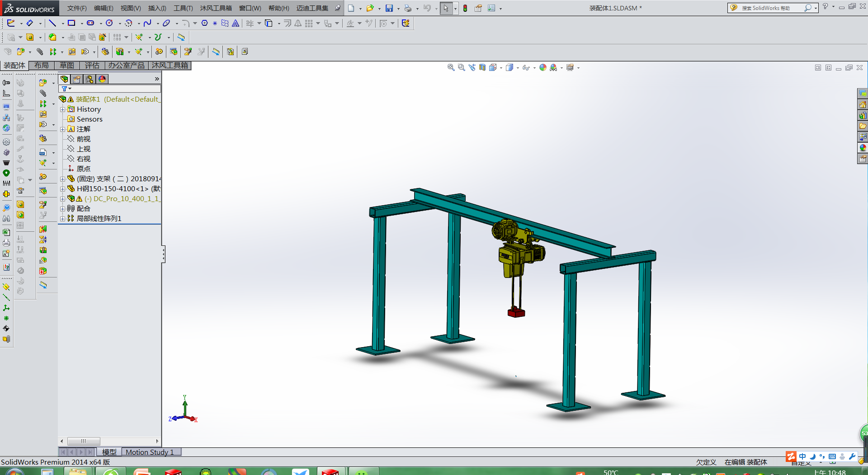Select the Sensors folder in tree

(90, 119)
